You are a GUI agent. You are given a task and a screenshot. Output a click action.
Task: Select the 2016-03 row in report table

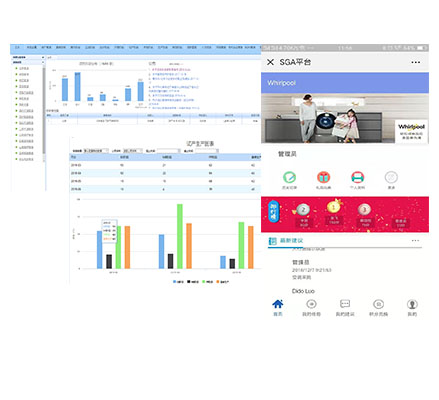tap(165, 165)
